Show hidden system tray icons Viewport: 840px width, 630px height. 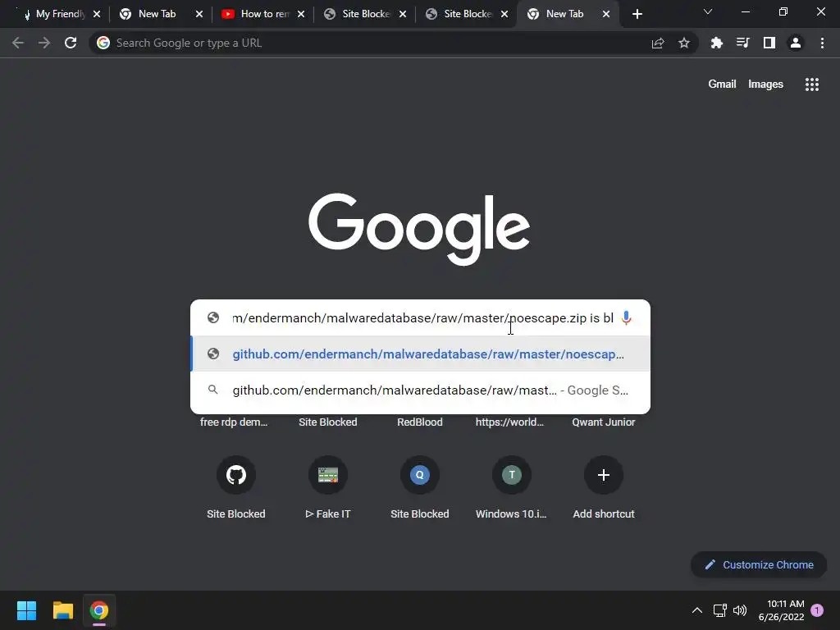pos(697,610)
